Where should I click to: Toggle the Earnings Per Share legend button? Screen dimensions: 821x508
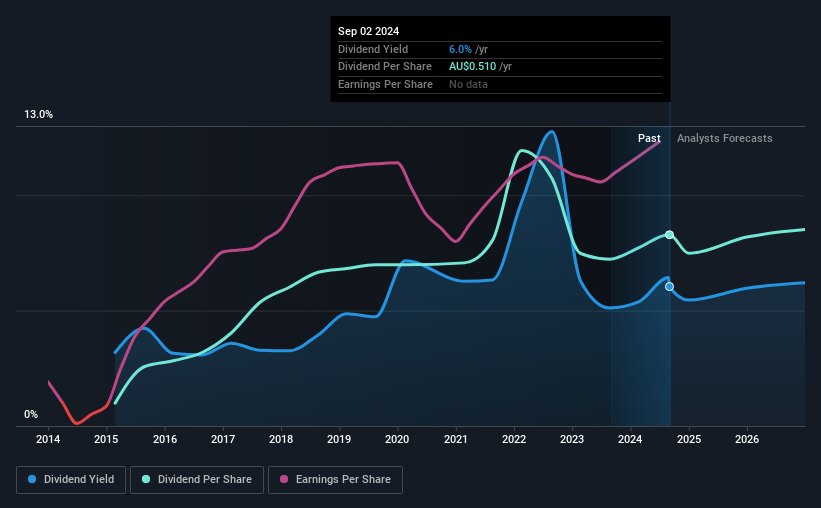click(x=335, y=480)
